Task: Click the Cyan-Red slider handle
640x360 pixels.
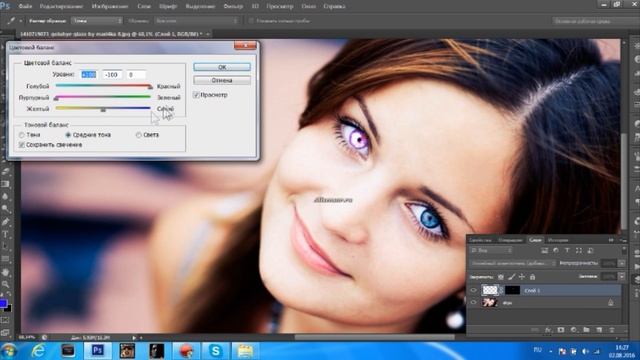Action: tap(150, 87)
